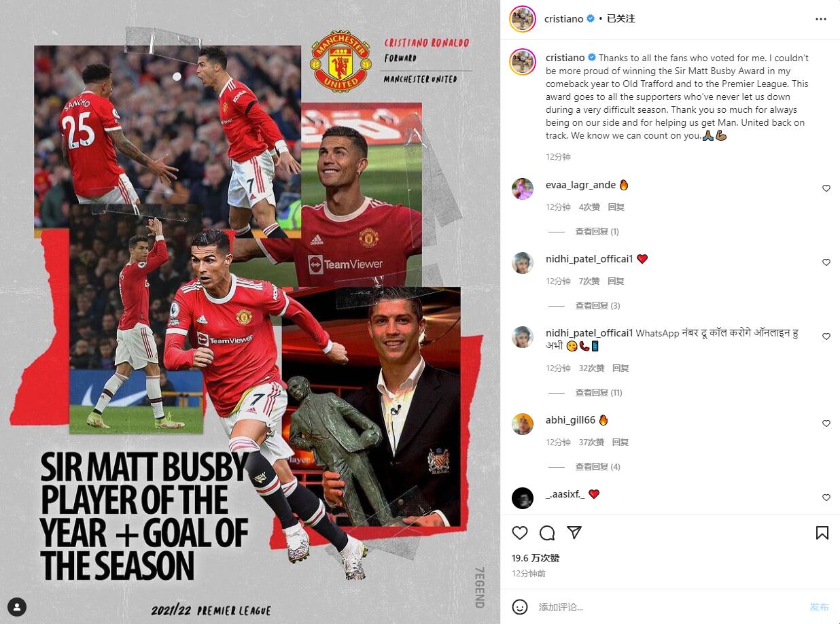Open cristiano's profile avatar in header

523,19
